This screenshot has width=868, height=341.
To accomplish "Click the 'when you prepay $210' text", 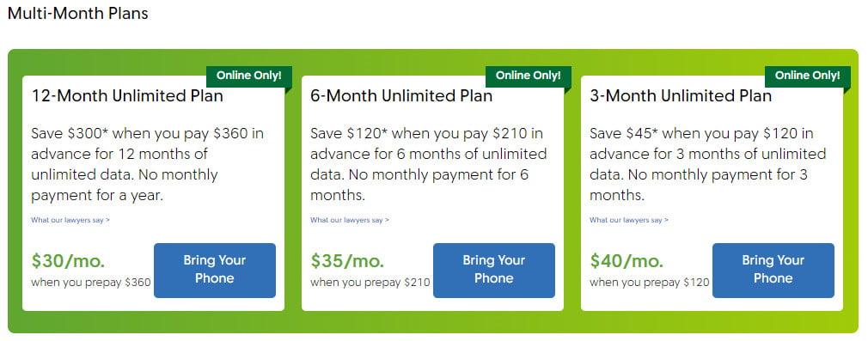I will (370, 283).
